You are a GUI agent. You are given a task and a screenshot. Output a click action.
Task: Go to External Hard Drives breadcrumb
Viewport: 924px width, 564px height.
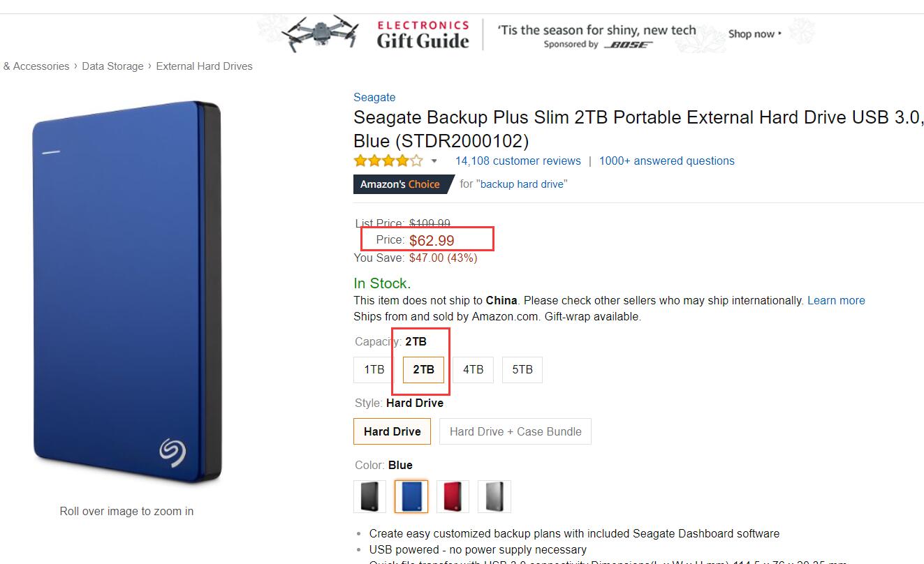(x=204, y=66)
